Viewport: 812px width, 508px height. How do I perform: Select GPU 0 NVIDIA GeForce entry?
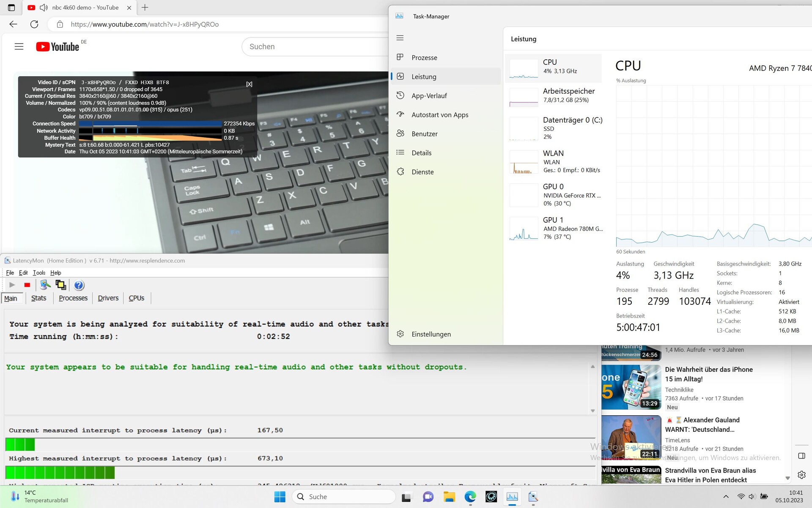tap(554, 195)
